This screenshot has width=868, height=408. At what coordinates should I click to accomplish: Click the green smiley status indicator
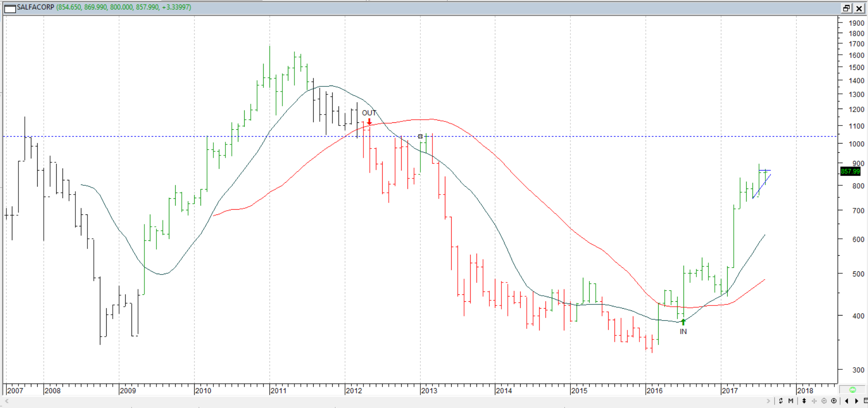(x=852, y=390)
